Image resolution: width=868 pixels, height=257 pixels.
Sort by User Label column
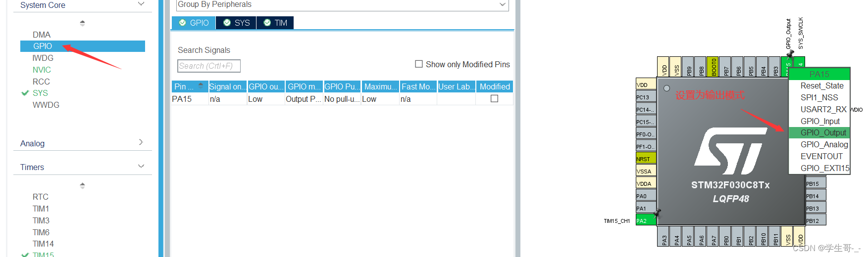click(457, 86)
